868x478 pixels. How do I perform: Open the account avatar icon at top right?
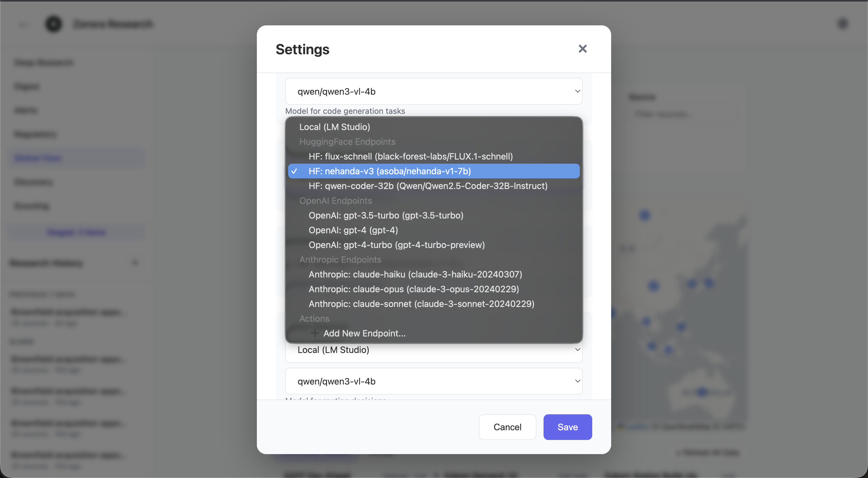pos(843,24)
